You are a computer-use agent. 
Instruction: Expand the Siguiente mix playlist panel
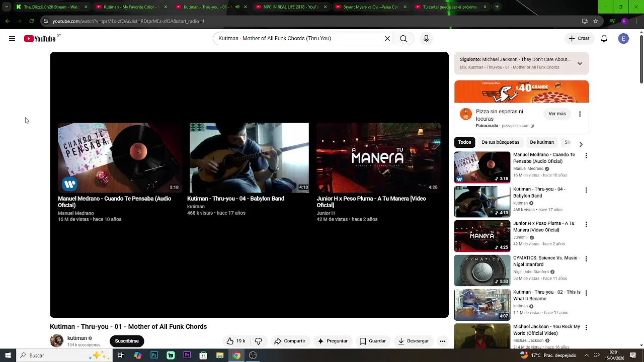tap(580, 63)
